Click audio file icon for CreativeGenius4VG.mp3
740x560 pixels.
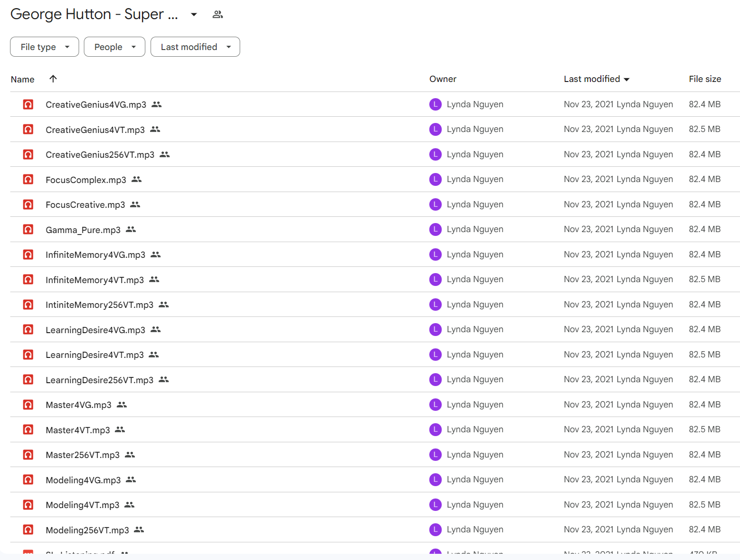click(x=28, y=104)
